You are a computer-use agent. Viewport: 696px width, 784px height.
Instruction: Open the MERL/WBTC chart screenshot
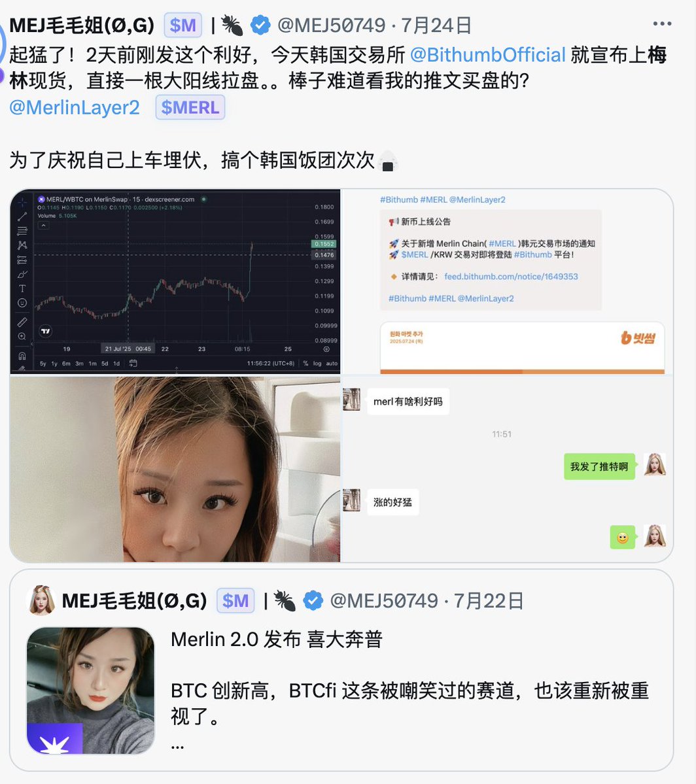(175, 282)
